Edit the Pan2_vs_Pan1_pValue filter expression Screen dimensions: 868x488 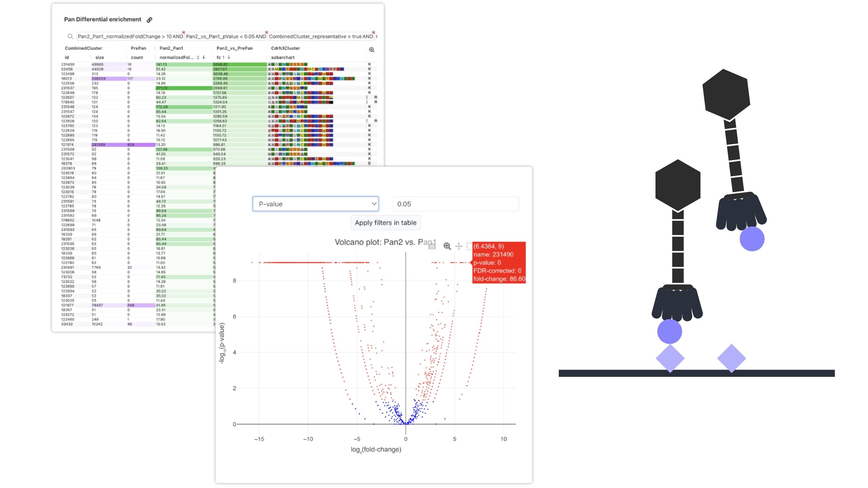point(225,36)
